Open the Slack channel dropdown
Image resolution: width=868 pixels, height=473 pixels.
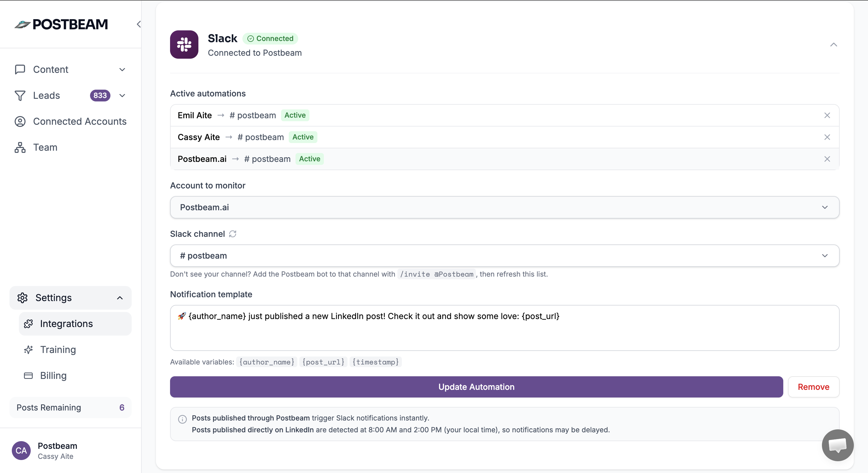click(x=825, y=256)
